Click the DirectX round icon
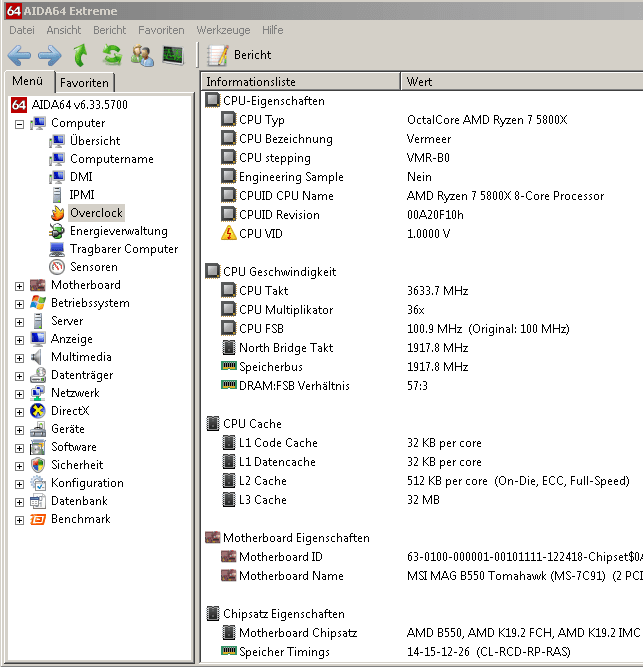Image resolution: width=643 pixels, height=667 pixels. tap(38, 411)
